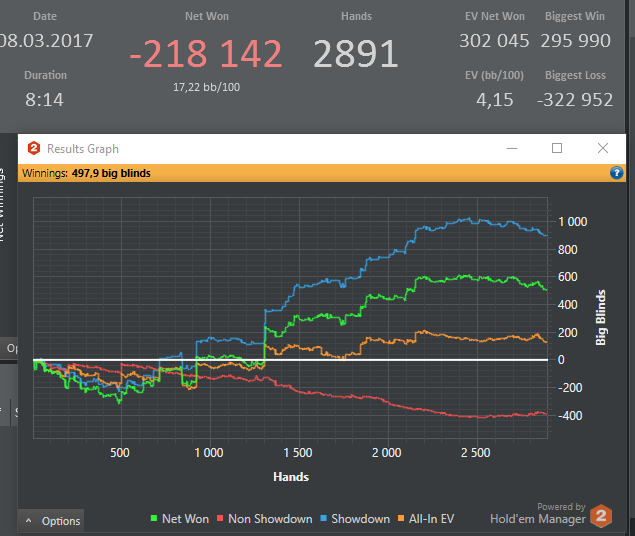
Task: Maximize the Results Graph window
Action: click(557, 148)
